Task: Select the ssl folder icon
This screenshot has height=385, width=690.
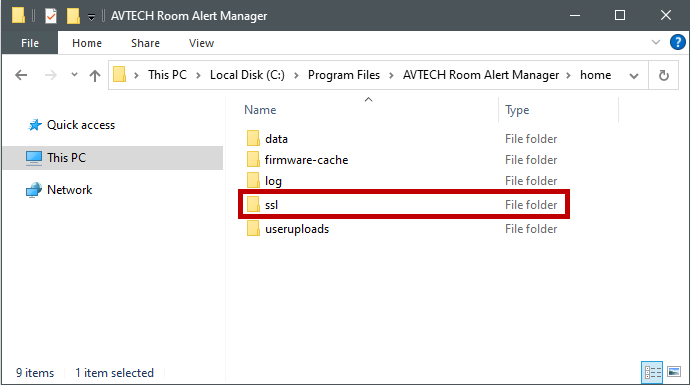Action: [253, 205]
